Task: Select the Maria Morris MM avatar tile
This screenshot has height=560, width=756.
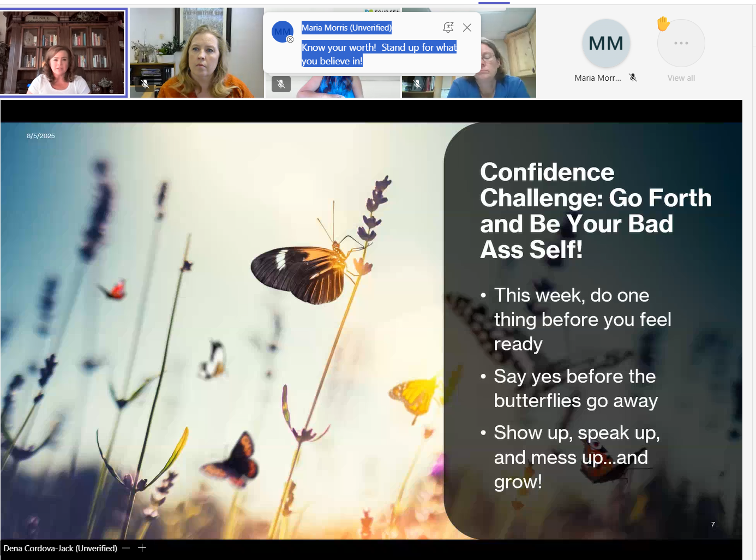Action: (x=606, y=44)
